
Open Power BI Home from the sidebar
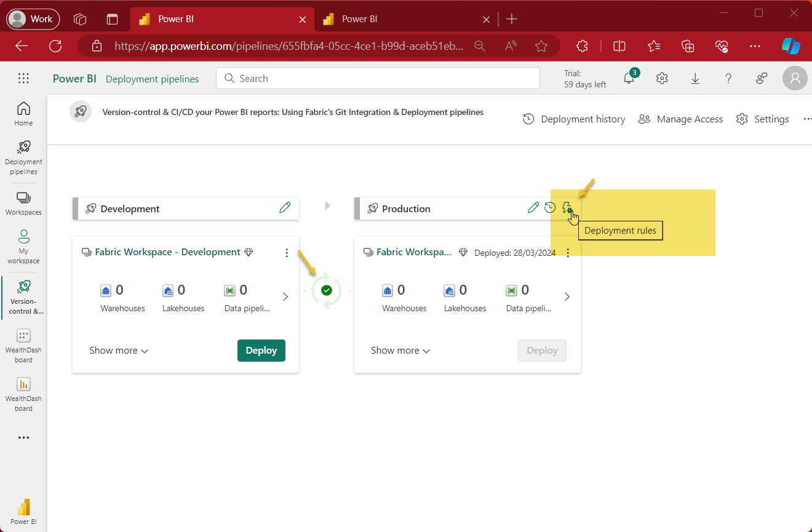point(23,112)
